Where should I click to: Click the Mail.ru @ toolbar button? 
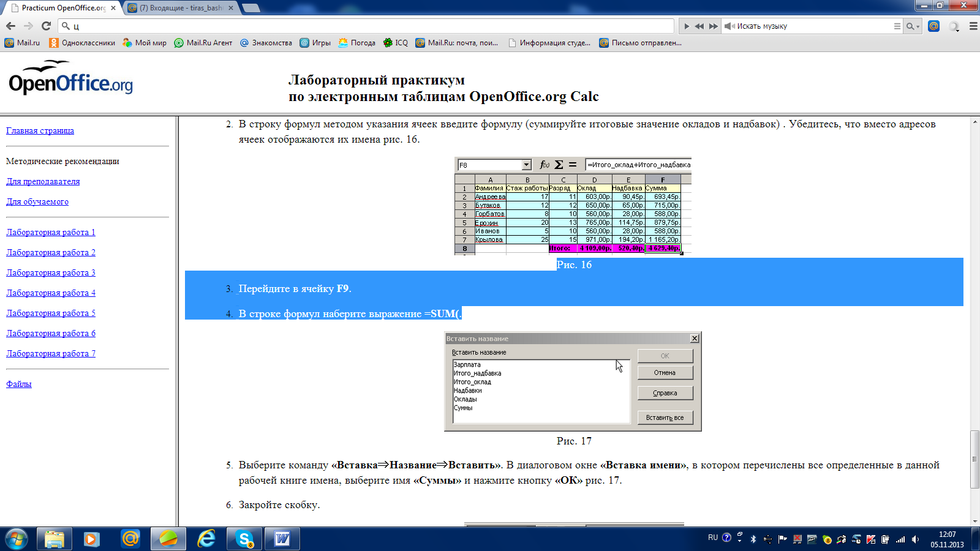(933, 26)
